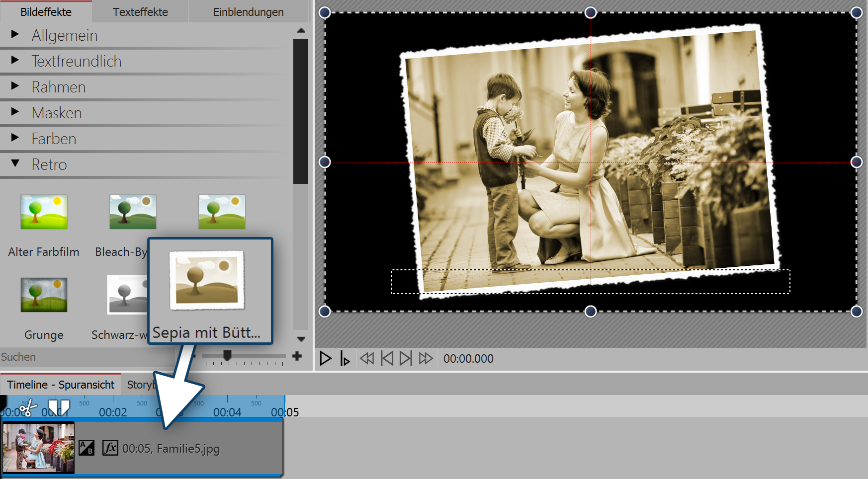Click the plus icon to enlarge thumbnails
This screenshot has width=868, height=479.
pos(297,356)
